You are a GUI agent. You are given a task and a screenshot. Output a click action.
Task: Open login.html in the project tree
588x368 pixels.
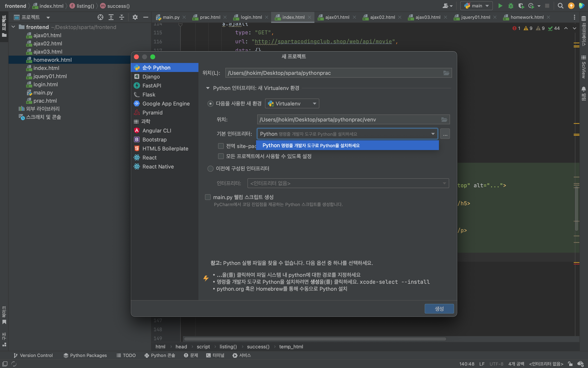(46, 84)
